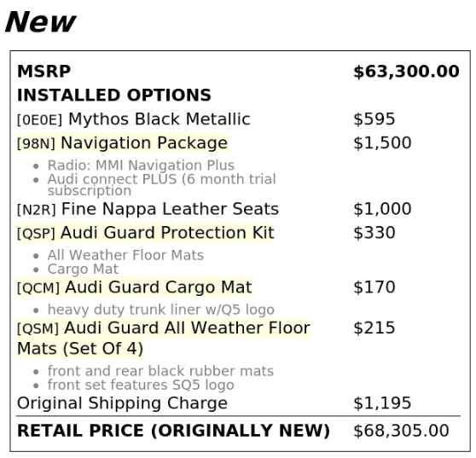
Task: Click the MSRP price $63,300.00
Action: tap(406, 72)
